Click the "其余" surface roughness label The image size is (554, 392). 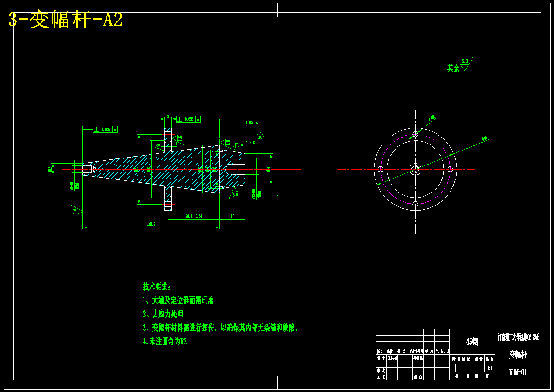pos(453,68)
